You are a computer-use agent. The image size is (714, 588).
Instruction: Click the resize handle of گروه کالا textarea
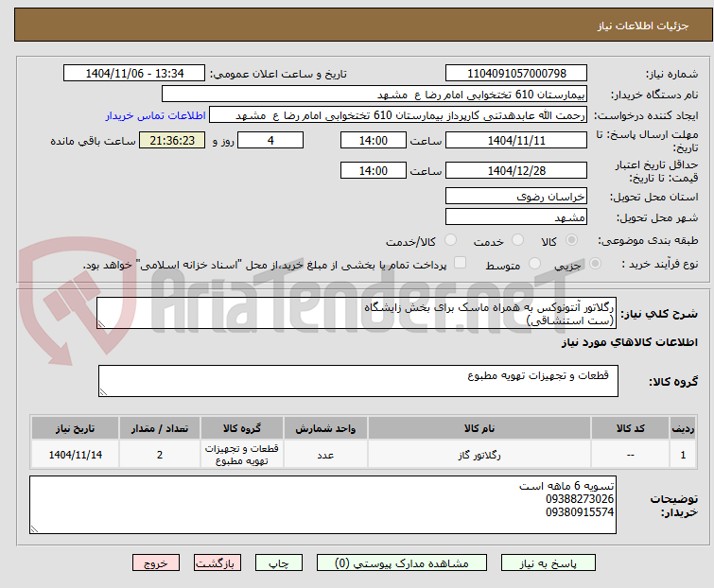click(x=103, y=392)
